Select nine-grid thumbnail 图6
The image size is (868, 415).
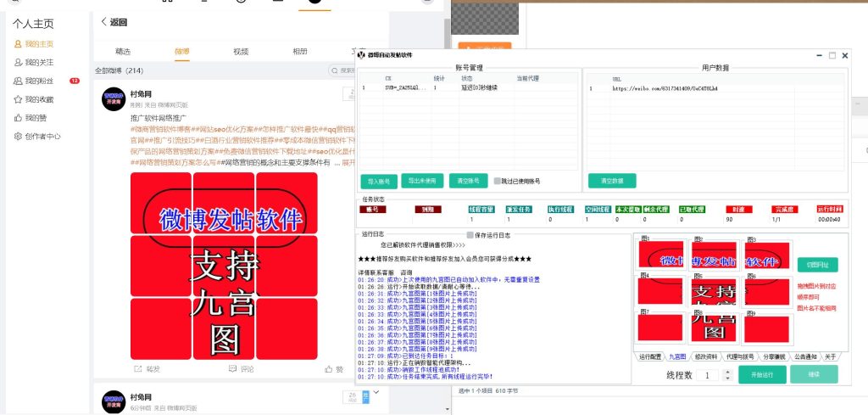pyautogui.click(x=766, y=291)
